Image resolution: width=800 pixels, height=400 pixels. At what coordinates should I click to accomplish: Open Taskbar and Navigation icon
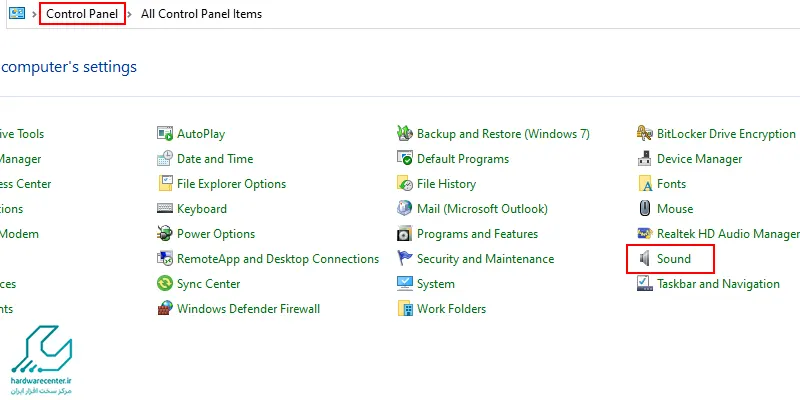[x=645, y=284]
